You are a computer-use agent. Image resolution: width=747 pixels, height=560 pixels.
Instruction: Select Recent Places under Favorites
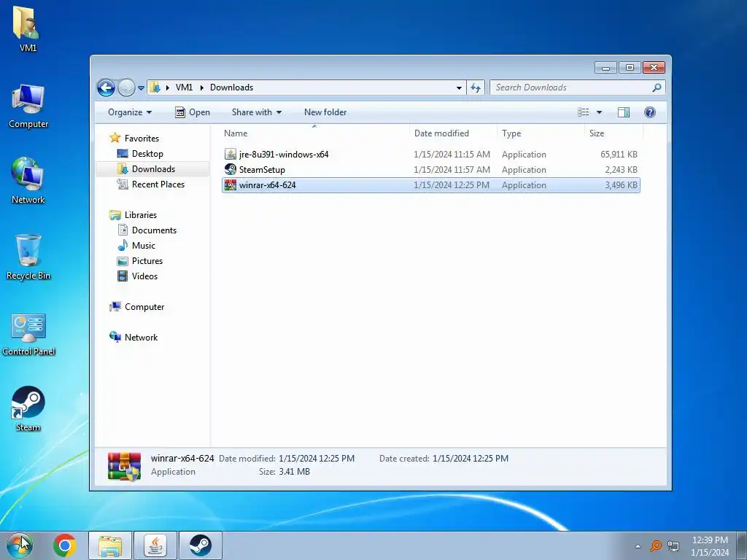(150, 184)
